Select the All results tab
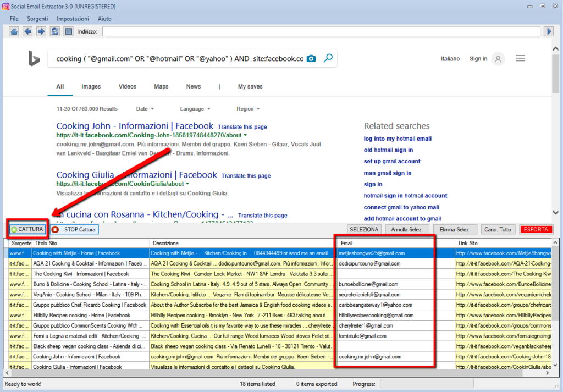 (x=60, y=86)
